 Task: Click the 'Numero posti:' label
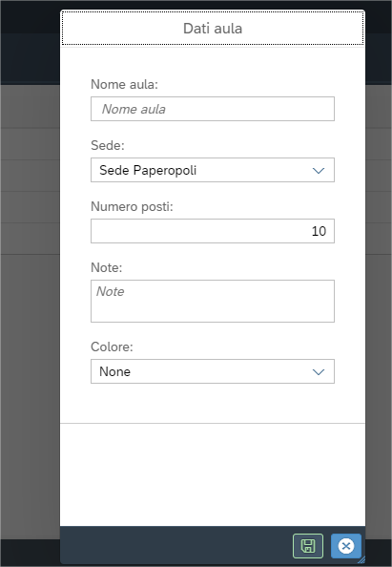point(132,206)
